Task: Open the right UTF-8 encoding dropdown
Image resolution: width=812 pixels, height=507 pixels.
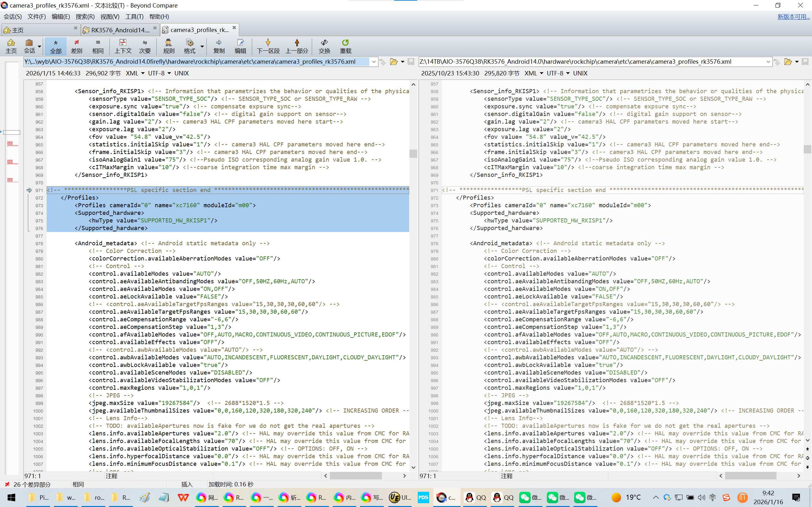Action: point(568,73)
